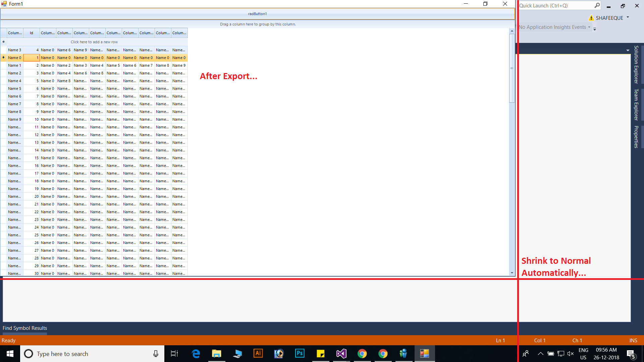This screenshot has height=362, width=644.
Task: Open the Team Explorer side tab
Action: click(x=636, y=105)
